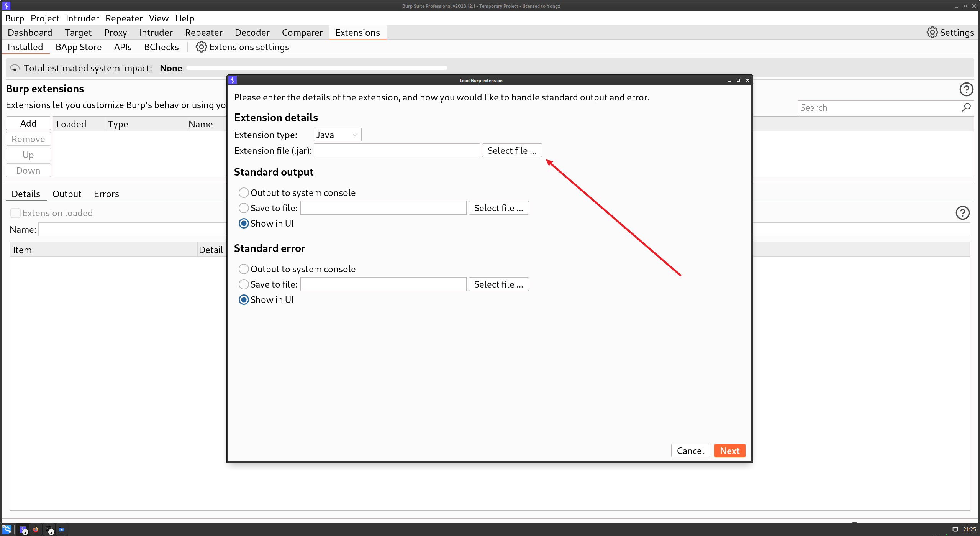This screenshot has height=536, width=980.
Task: Toggle Show in UI for Standard error
Action: click(x=244, y=299)
